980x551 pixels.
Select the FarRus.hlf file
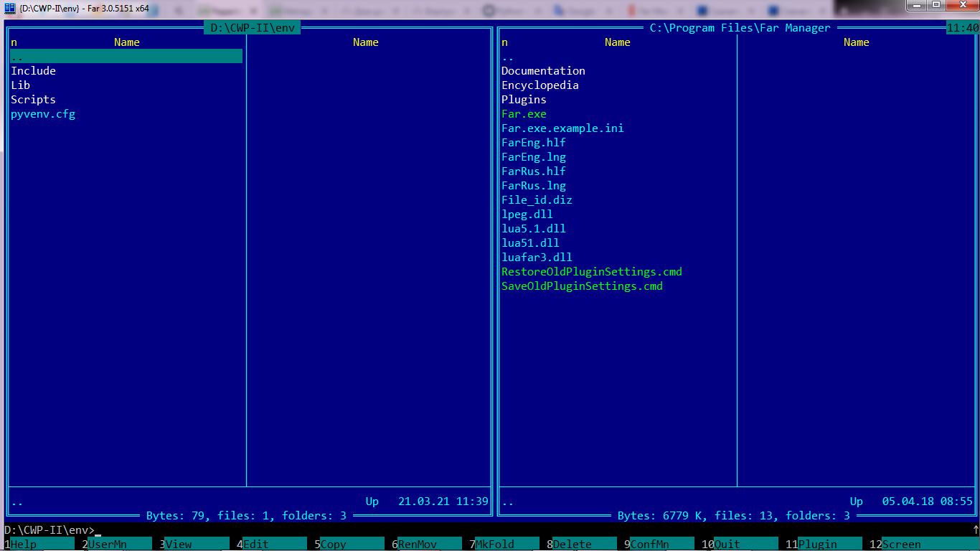pyautogui.click(x=534, y=171)
